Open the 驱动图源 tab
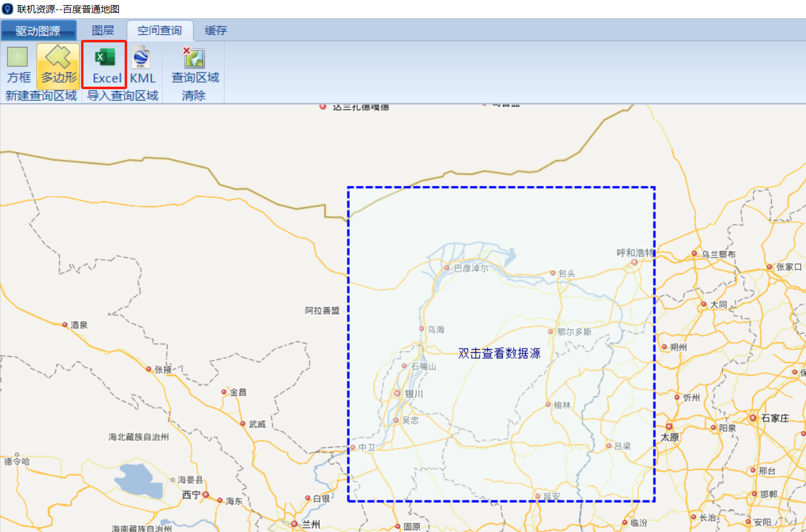Screen dimensions: 806x532 pyautogui.click(x=39, y=30)
